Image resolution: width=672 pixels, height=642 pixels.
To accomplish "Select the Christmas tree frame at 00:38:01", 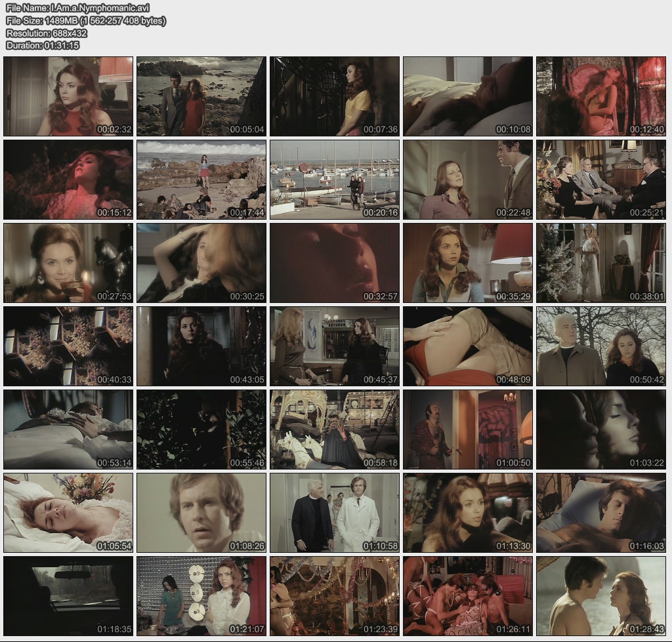I will coord(601,262).
